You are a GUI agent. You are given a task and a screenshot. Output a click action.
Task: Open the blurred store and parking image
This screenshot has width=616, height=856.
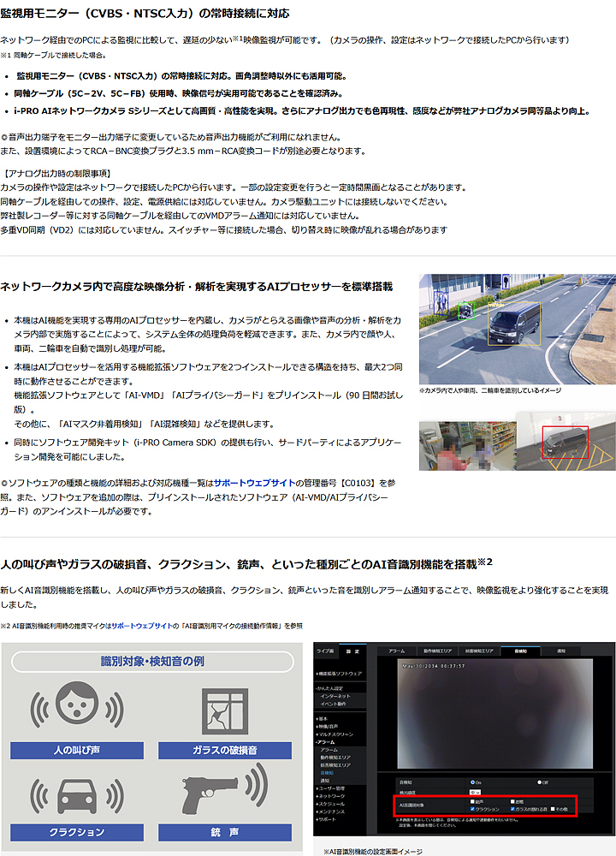(x=518, y=442)
